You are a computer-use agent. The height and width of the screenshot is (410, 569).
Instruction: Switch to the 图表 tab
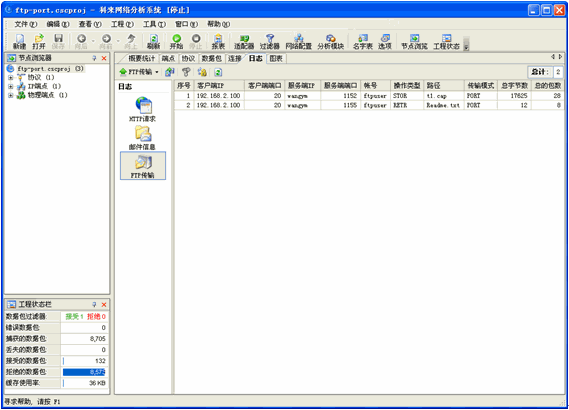[276, 58]
